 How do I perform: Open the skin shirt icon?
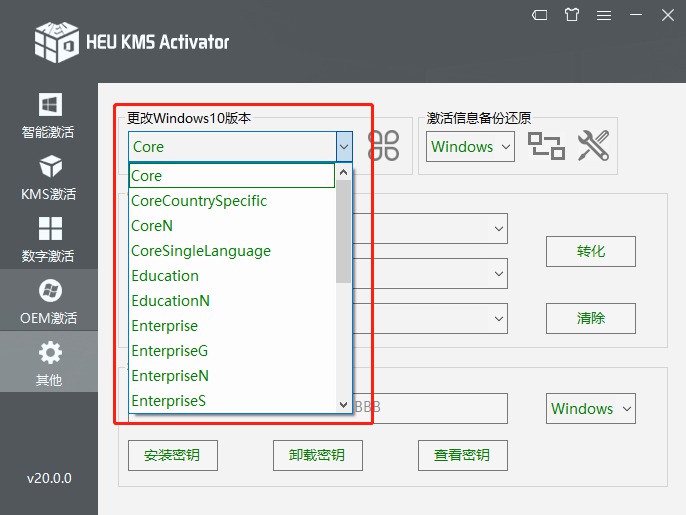(x=571, y=15)
